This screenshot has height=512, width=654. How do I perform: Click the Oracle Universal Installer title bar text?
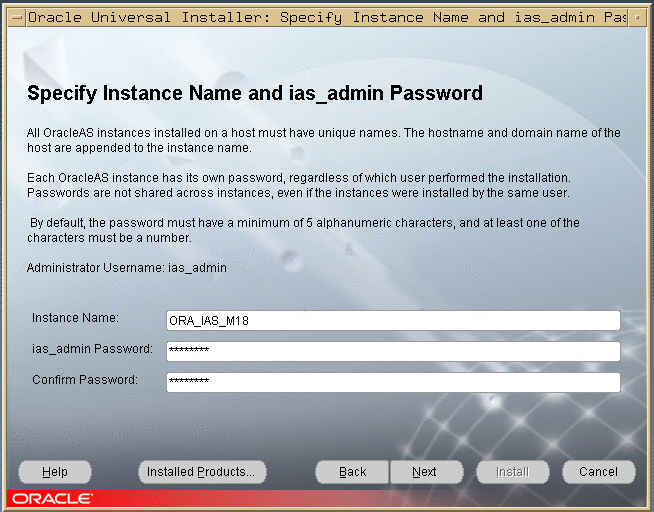[x=327, y=18]
